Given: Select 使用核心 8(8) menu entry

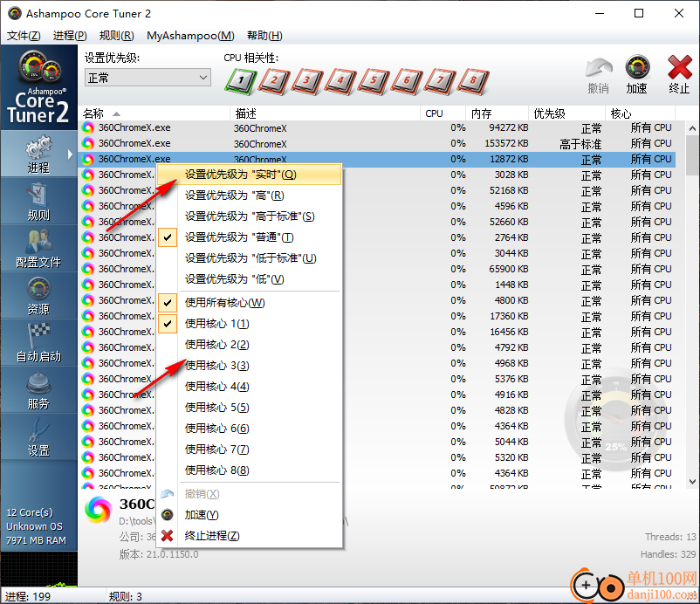Looking at the screenshot, I should pyautogui.click(x=249, y=470).
